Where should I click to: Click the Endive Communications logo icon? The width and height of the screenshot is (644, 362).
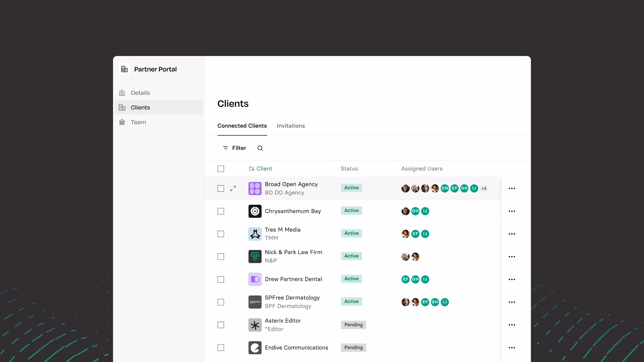click(255, 348)
